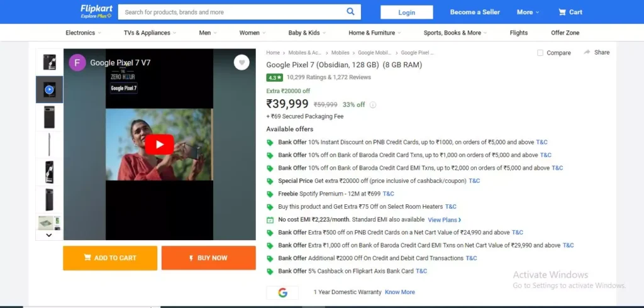Select the phone side-view thumbnail
Screen dimensions: 644x308
click(49, 145)
